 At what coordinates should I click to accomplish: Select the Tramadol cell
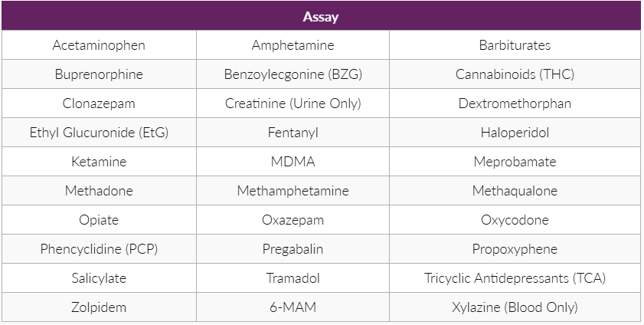pos(293,278)
